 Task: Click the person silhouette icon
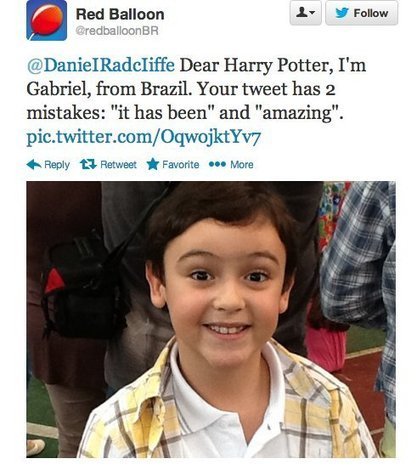[x=302, y=13]
